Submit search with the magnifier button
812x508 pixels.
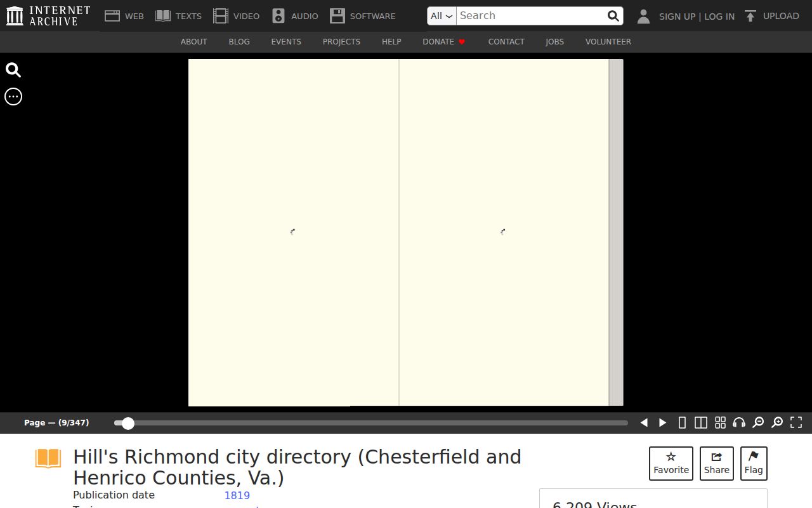(613, 16)
